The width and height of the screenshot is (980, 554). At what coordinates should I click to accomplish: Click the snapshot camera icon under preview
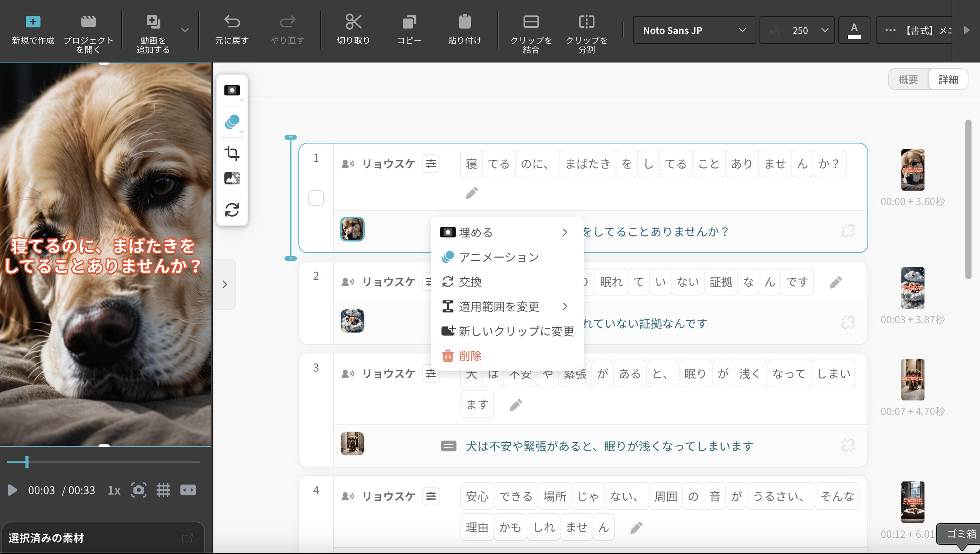click(x=138, y=490)
